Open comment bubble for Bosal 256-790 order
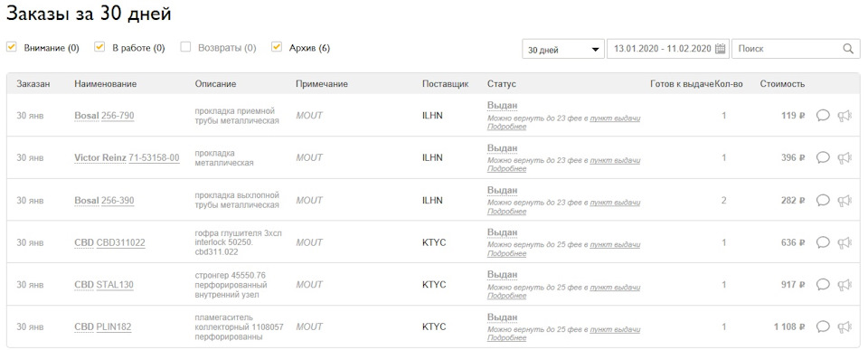The height and width of the screenshot is (350, 868). point(823,116)
